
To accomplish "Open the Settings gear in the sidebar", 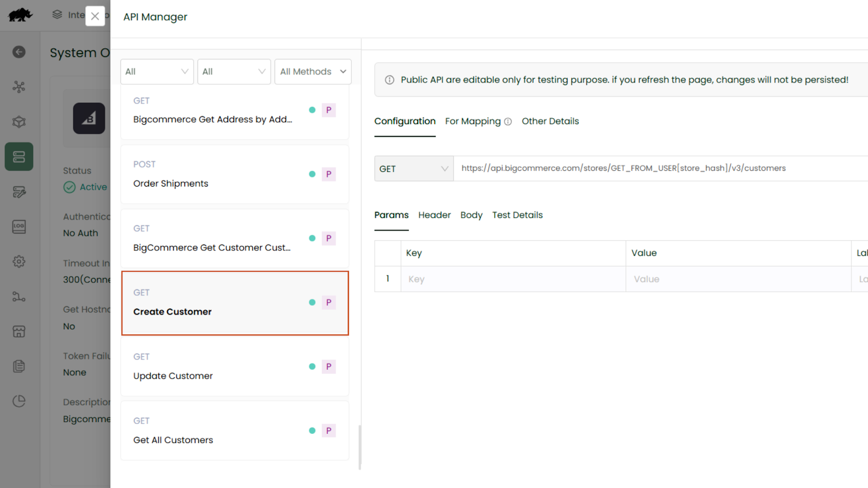I will [19, 261].
